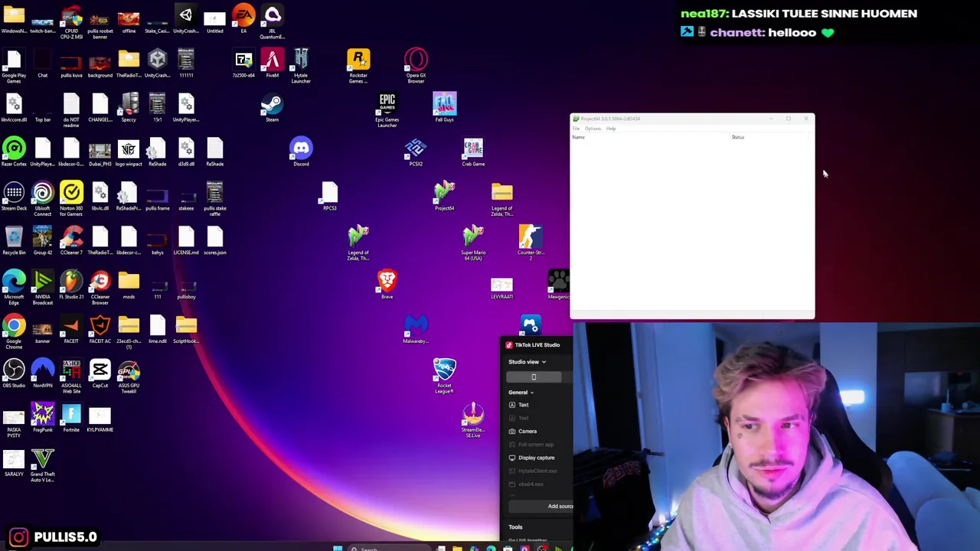Open Super Mario 64 (USA) icon

tap(473, 243)
